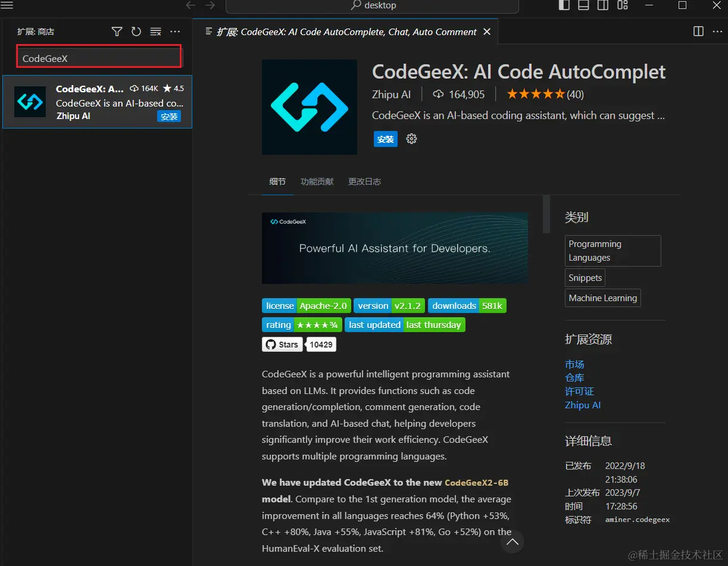Select the Machine Learning category
Viewport: 728px width, 566px height.
[603, 298]
